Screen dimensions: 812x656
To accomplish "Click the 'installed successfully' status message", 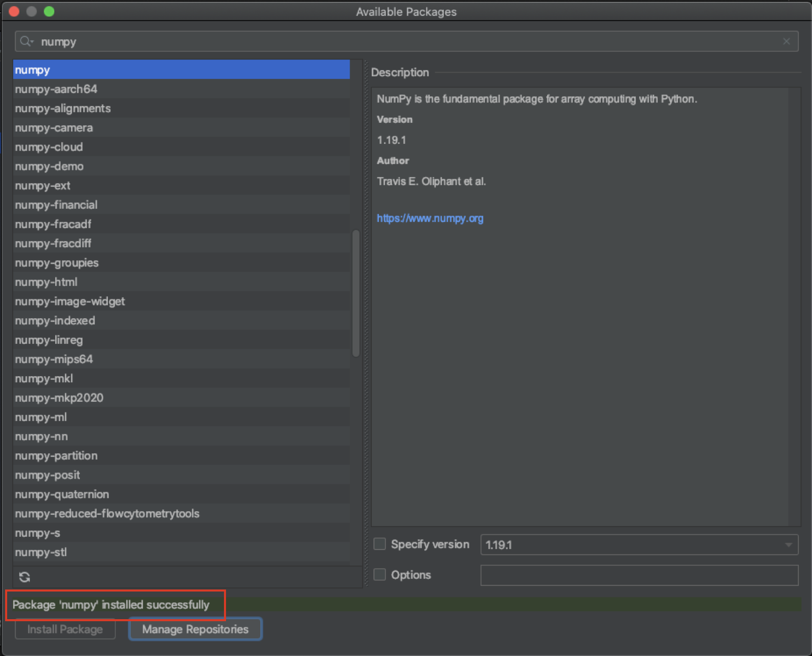I will pos(111,605).
